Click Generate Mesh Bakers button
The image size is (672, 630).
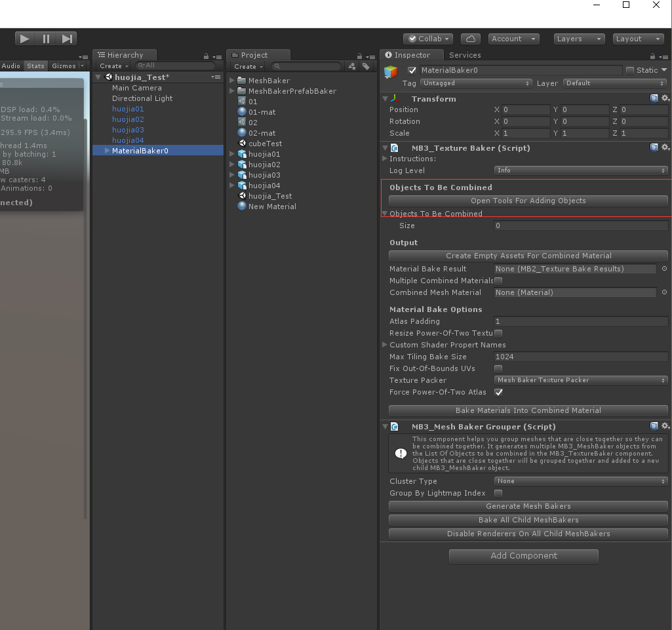[x=528, y=506]
